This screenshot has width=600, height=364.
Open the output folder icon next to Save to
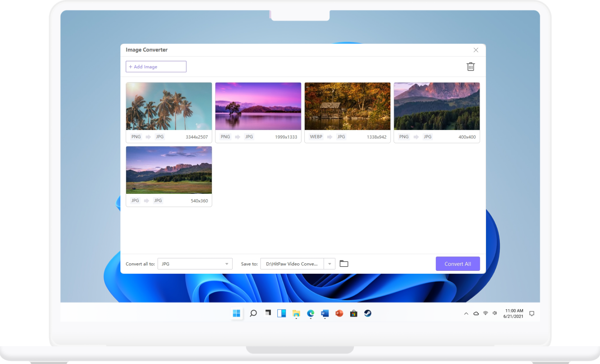click(344, 264)
